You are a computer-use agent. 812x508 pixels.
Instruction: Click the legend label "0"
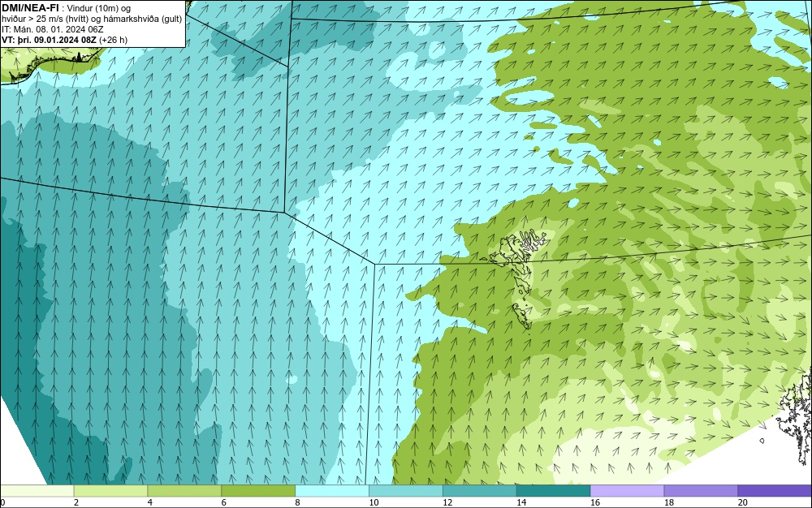[x=2, y=502]
